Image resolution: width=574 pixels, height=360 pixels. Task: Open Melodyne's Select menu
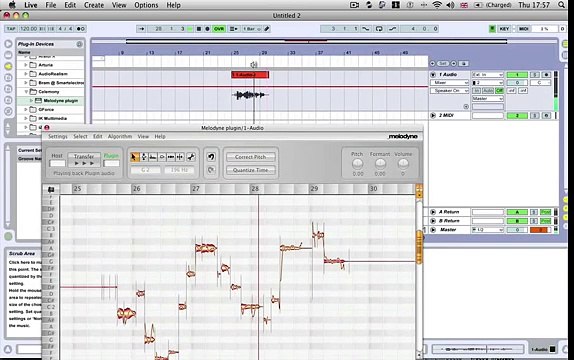tap(80, 136)
